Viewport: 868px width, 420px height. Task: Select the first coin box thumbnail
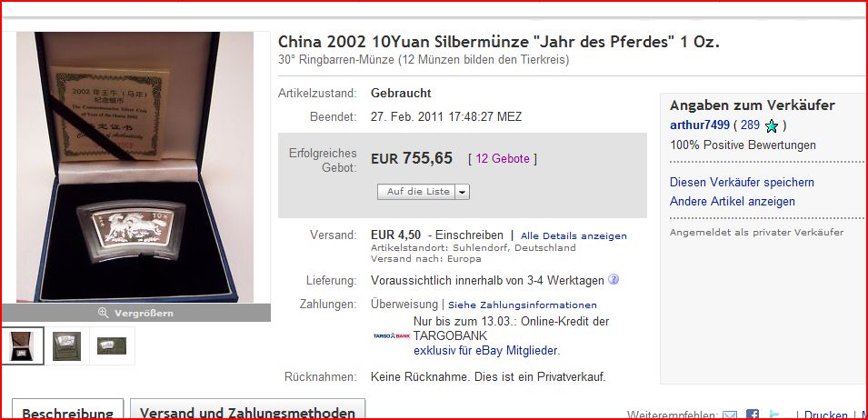click(23, 345)
